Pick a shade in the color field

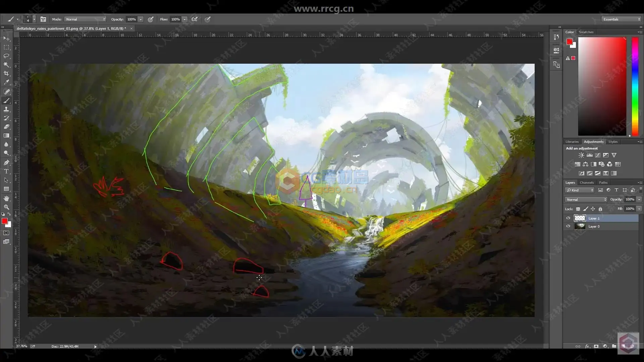point(602,86)
